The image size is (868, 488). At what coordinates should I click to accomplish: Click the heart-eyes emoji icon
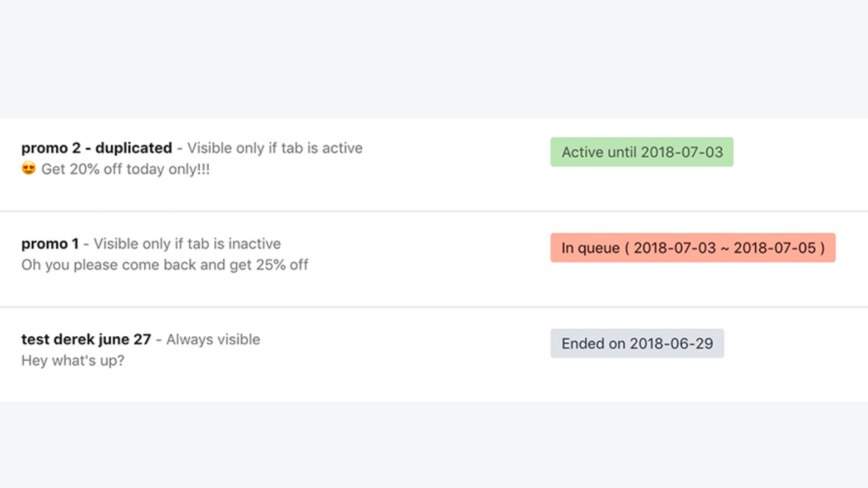pyautogui.click(x=28, y=169)
